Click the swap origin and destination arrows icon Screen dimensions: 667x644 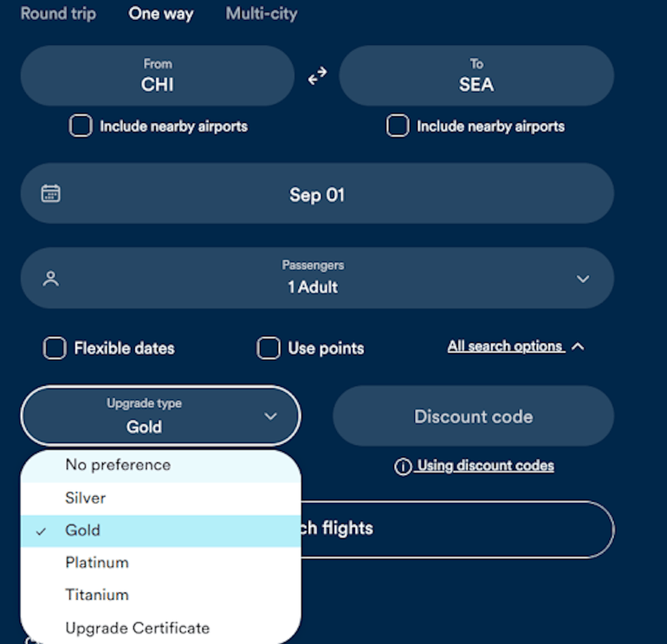[x=317, y=76]
